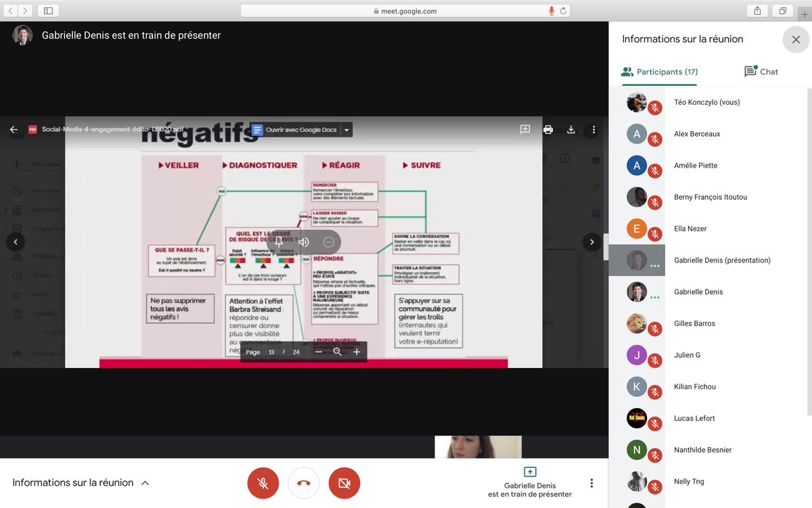812x508 pixels.
Task: Zoom in on the PDF with the plus icon
Action: coord(357,352)
